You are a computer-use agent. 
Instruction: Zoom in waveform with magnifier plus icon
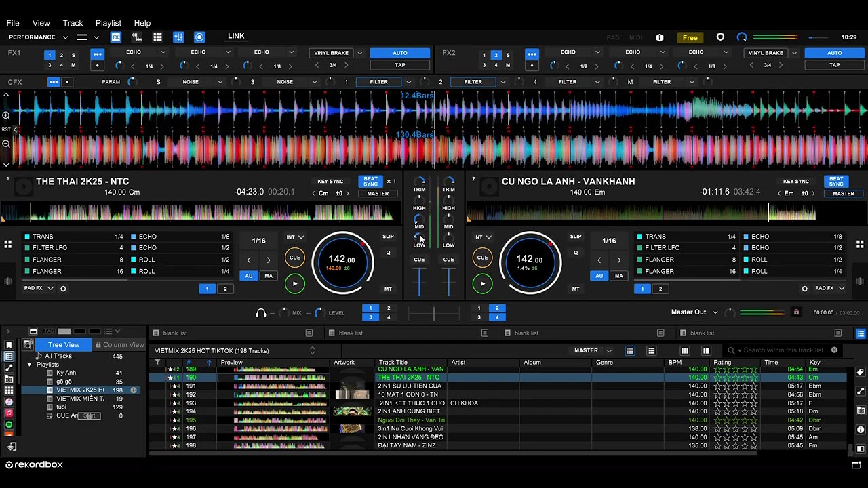click(6, 115)
